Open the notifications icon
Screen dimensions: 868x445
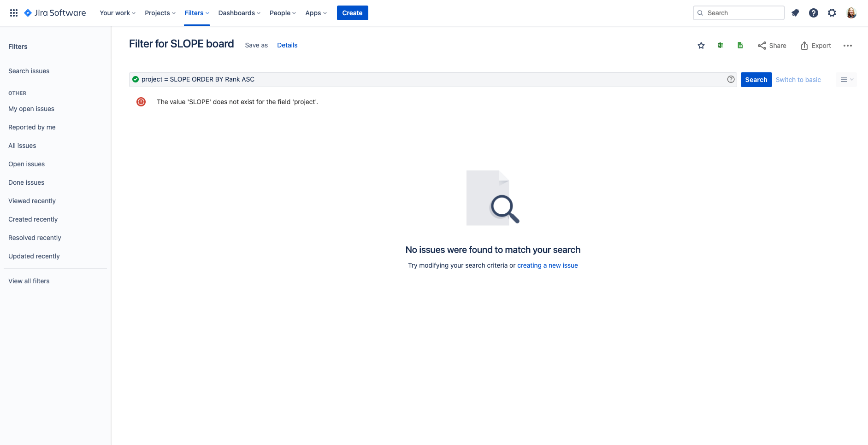(x=795, y=13)
